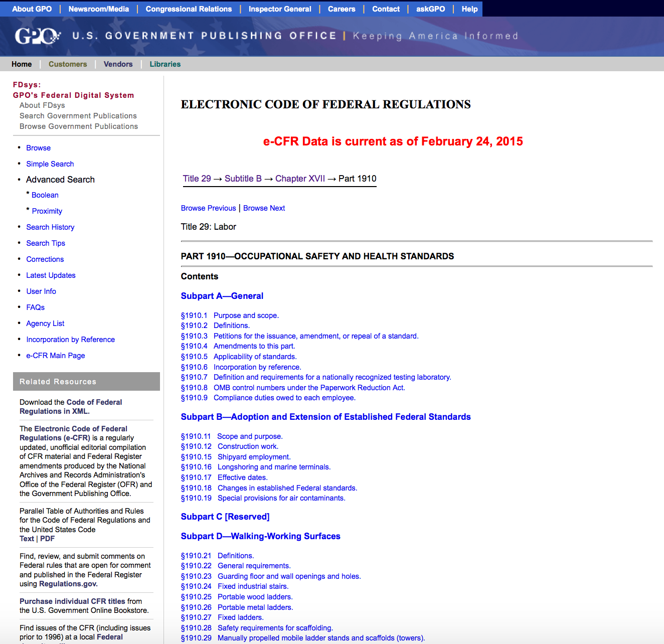
Task: Open §1910.6 Incorporation by reference
Action: coord(241,367)
